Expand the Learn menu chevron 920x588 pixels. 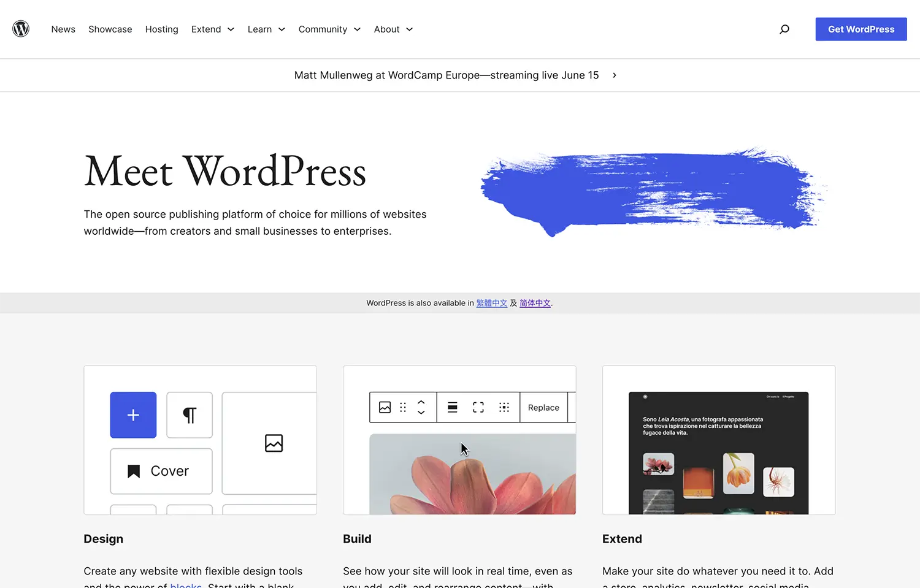(282, 29)
